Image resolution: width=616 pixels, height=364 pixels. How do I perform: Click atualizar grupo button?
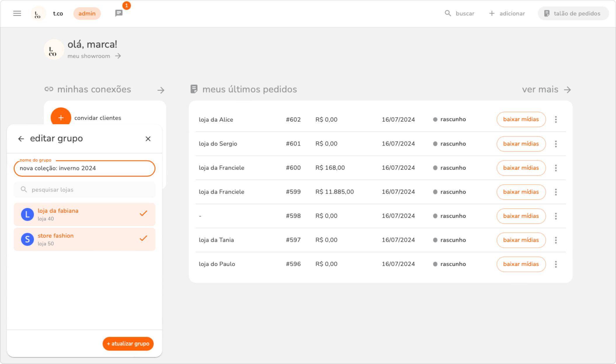[128, 344]
